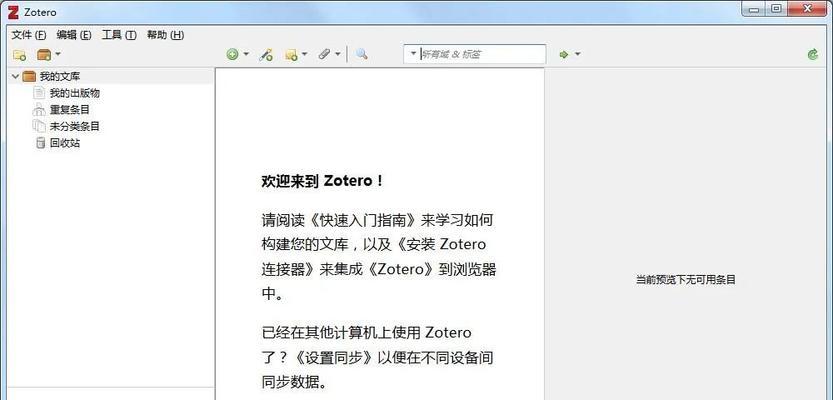
Task: Open the paperclip Add Attachment menu
Action: click(x=329, y=54)
